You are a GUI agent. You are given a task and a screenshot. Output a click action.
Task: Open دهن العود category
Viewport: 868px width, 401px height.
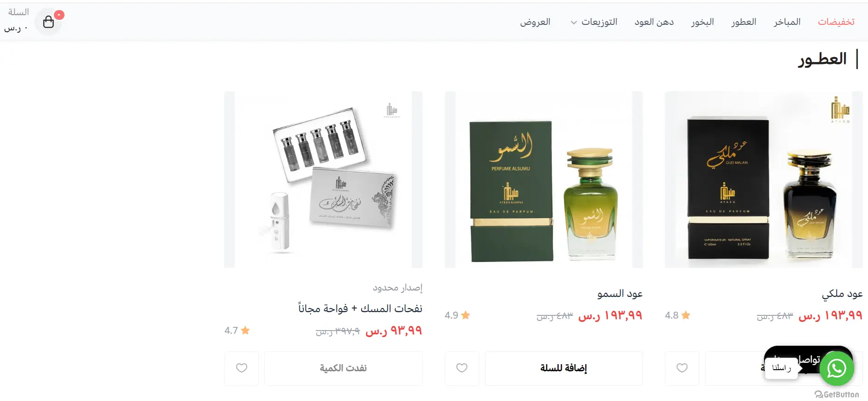coord(654,22)
